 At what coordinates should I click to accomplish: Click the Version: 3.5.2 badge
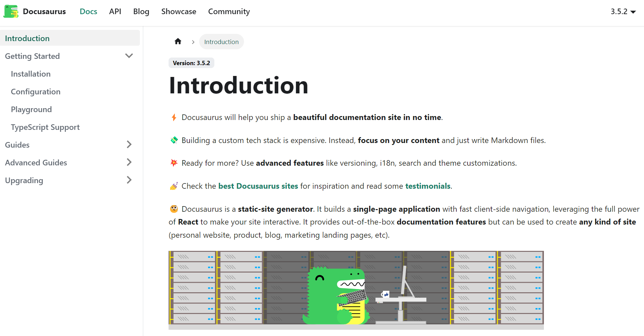[x=191, y=63]
